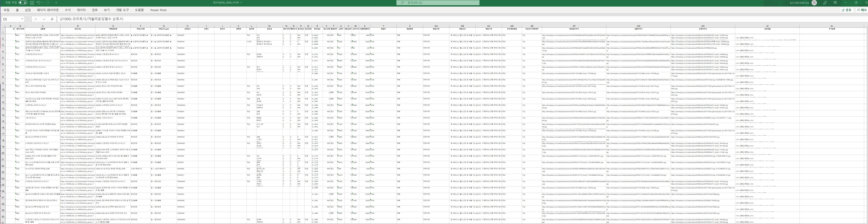868x224 pixels.
Task: Click the coming-soon features pen icon
Action: 825,3
